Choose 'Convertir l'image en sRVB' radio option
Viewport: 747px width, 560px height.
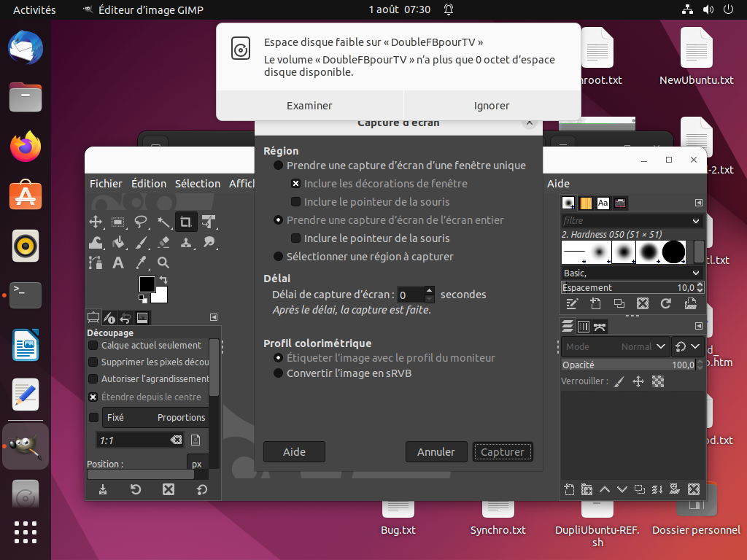tap(279, 373)
